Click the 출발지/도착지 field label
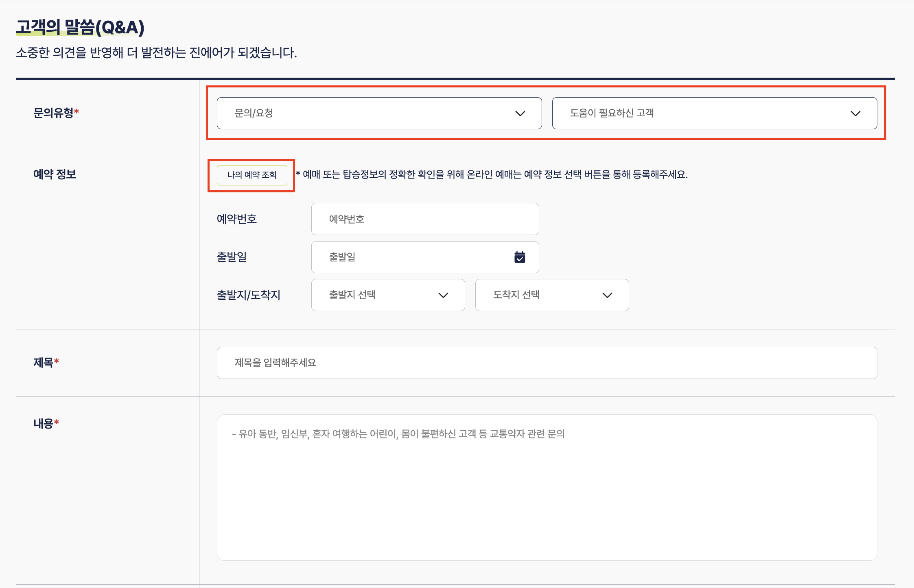 point(248,295)
